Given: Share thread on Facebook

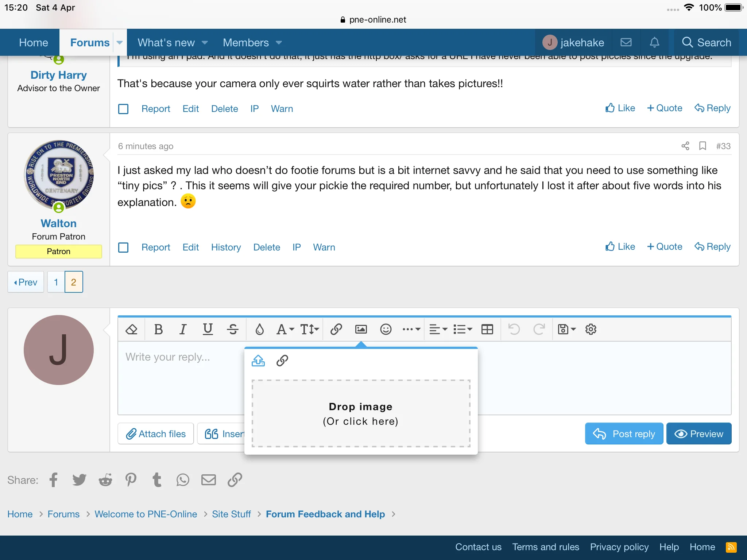Looking at the screenshot, I should 53,480.
